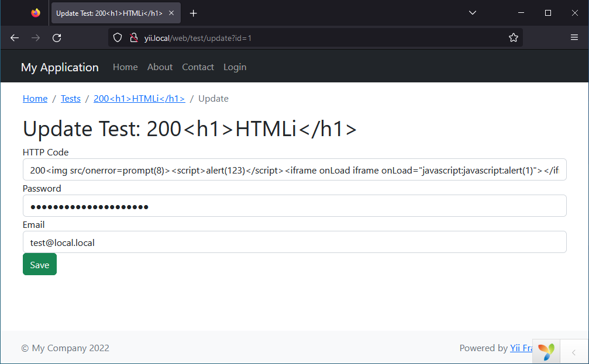Viewport: 589px width, 364px height.
Task: Click into the Email input field
Action: (294, 242)
